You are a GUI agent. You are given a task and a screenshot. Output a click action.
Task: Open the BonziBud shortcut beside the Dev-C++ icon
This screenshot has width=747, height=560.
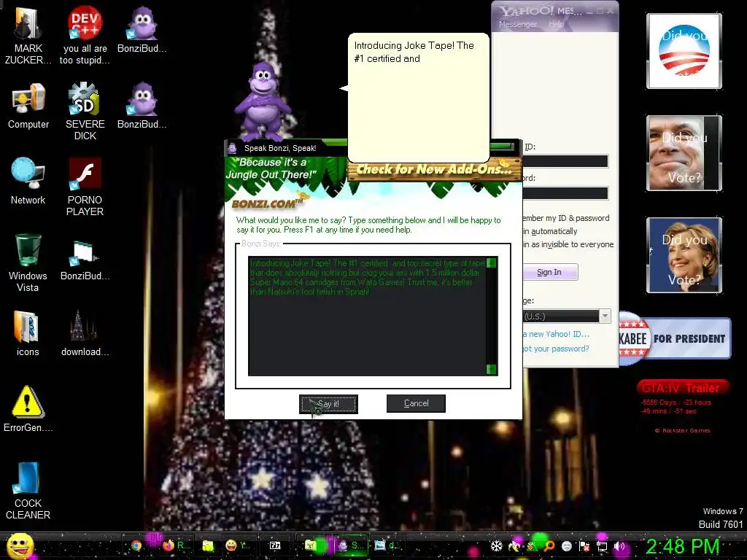[142, 28]
